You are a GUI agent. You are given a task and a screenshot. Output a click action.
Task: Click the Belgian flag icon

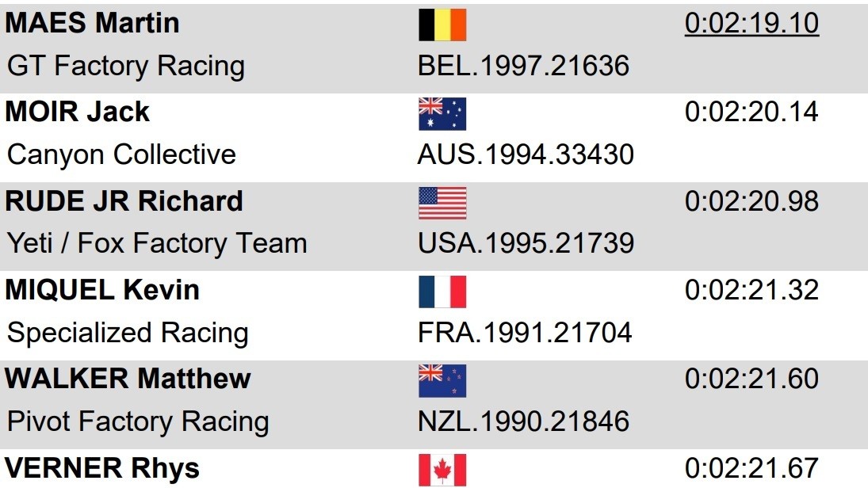[x=442, y=25]
